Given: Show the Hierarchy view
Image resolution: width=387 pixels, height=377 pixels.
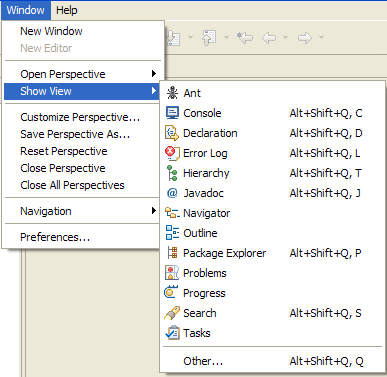Looking at the screenshot, I should coord(272,173).
